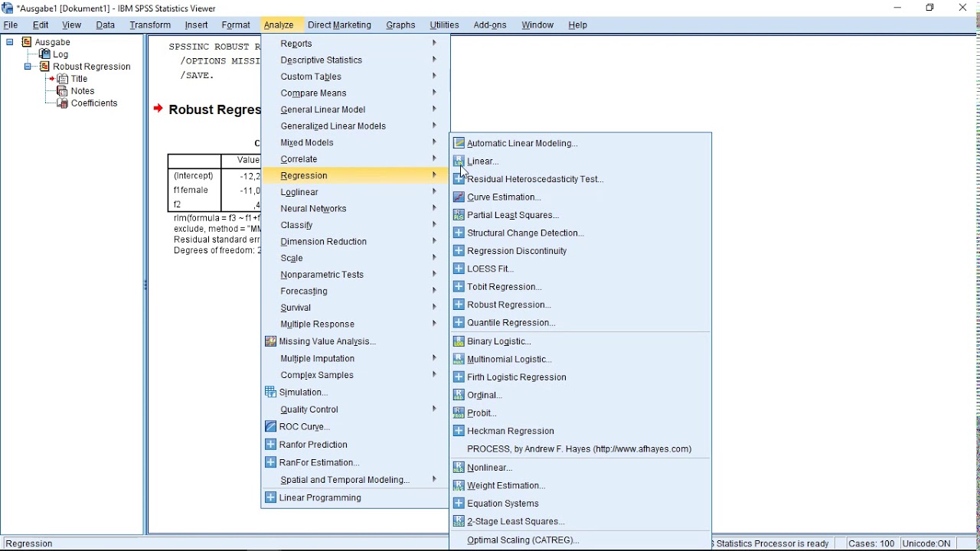Expand Neural Networks submenu
980x551 pixels.
point(356,209)
